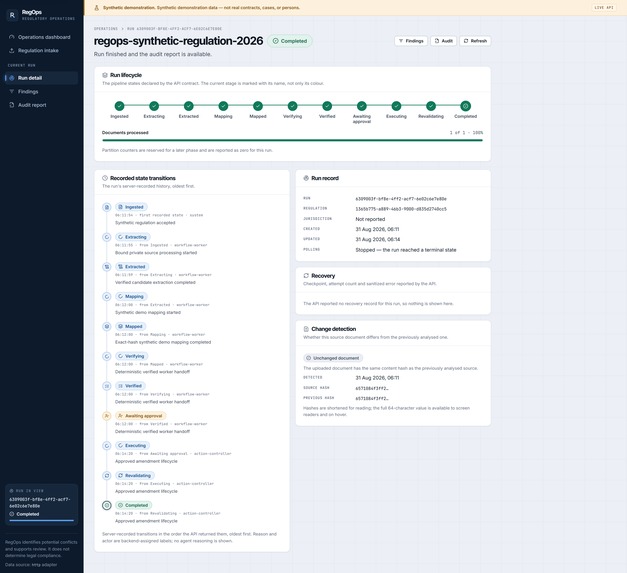
Task: Click the regulation ID value
Action: pos(401,209)
